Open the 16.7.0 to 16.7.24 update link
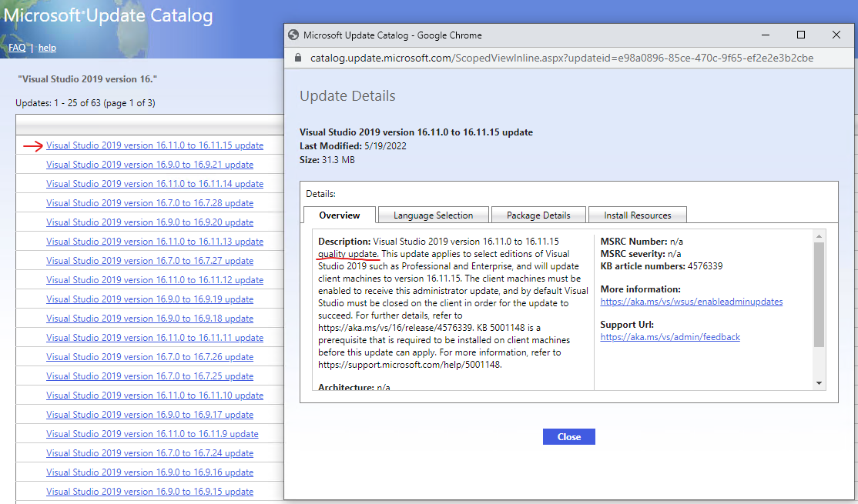 pos(150,453)
